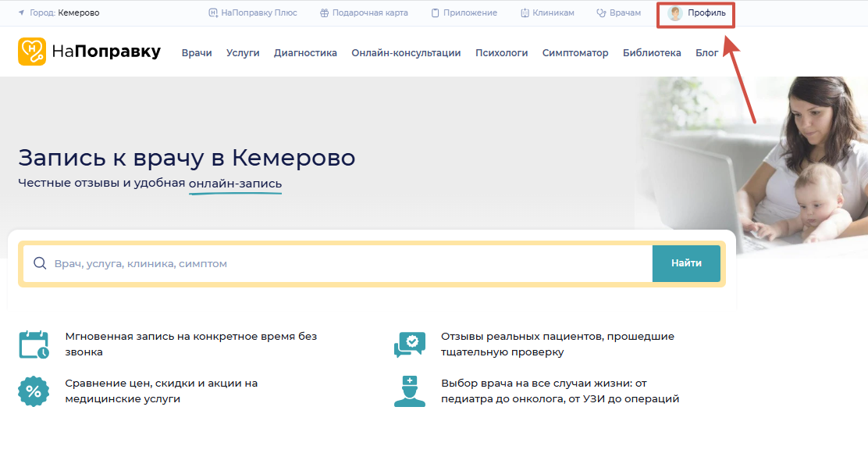Viewport: 868px width, 464px height.
Task: Click the Запись к врачу в Кемерово heading
Action: point(187,158)
